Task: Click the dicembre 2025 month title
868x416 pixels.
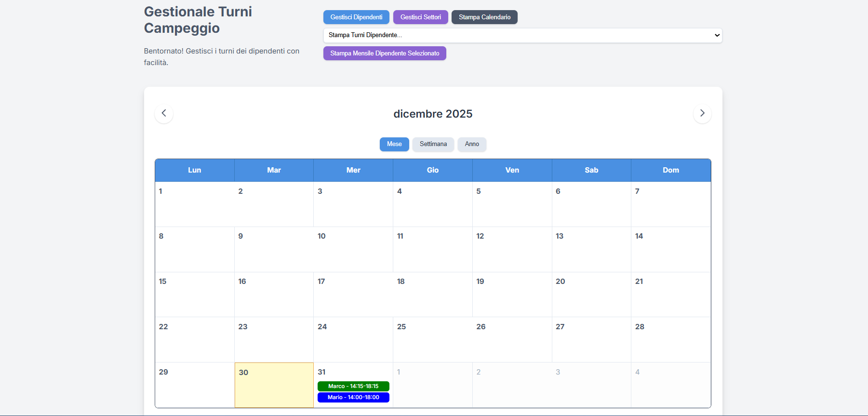Action: [x=433, y=114]
